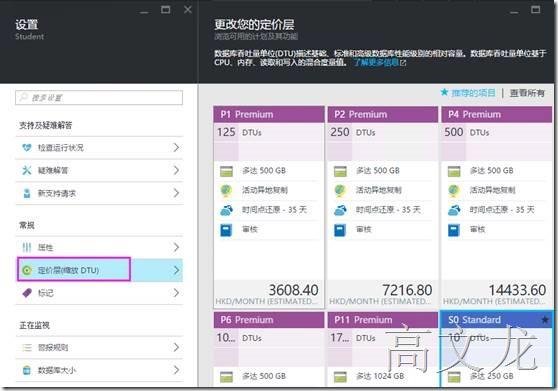Click the restore cloud icon in P2 Premium
The height and width of the screenshot is (391, 558).
pos(340,210)
